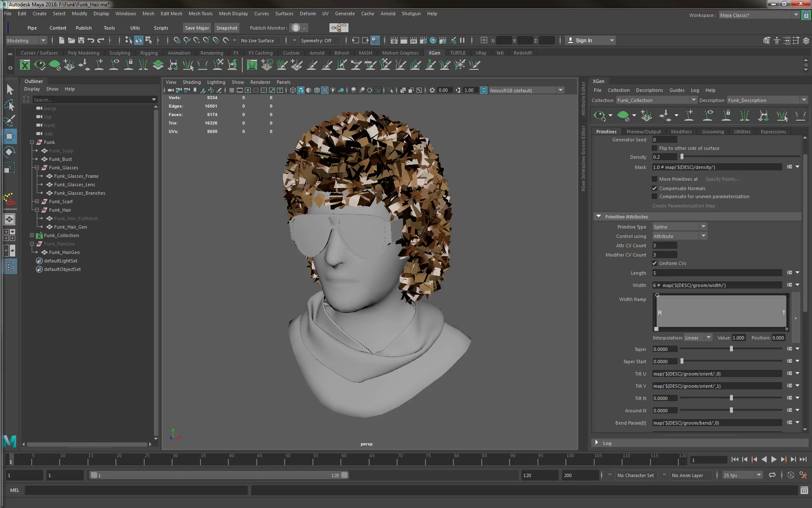Open the Modeling menu set dropdown
Image resolution: width=812 pixels, height=508 pixels.
pyautogui.click(x=26, y=41)
